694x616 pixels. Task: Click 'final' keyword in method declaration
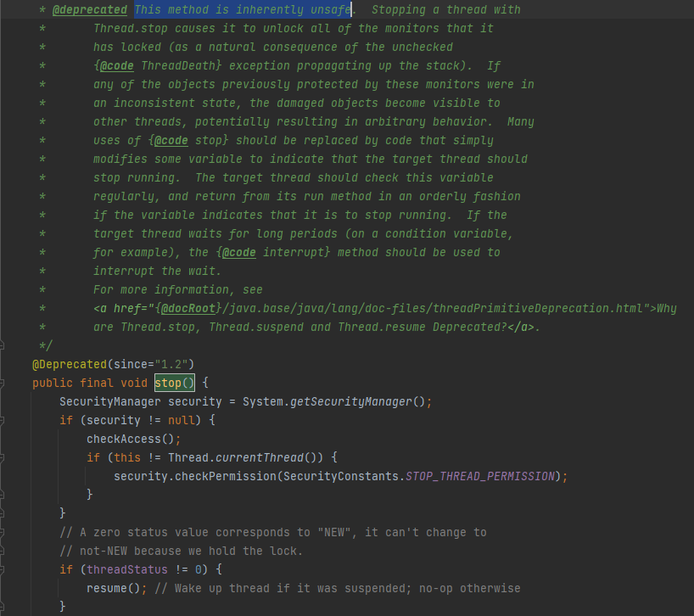tap(97, 383)
